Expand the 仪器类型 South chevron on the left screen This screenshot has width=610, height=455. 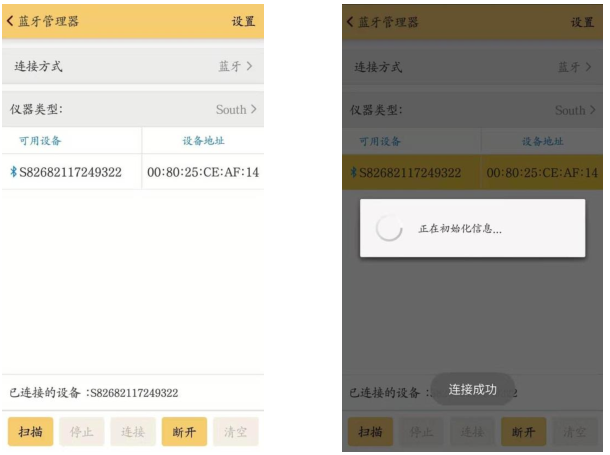pyautogui.click(x=253, y=109)
